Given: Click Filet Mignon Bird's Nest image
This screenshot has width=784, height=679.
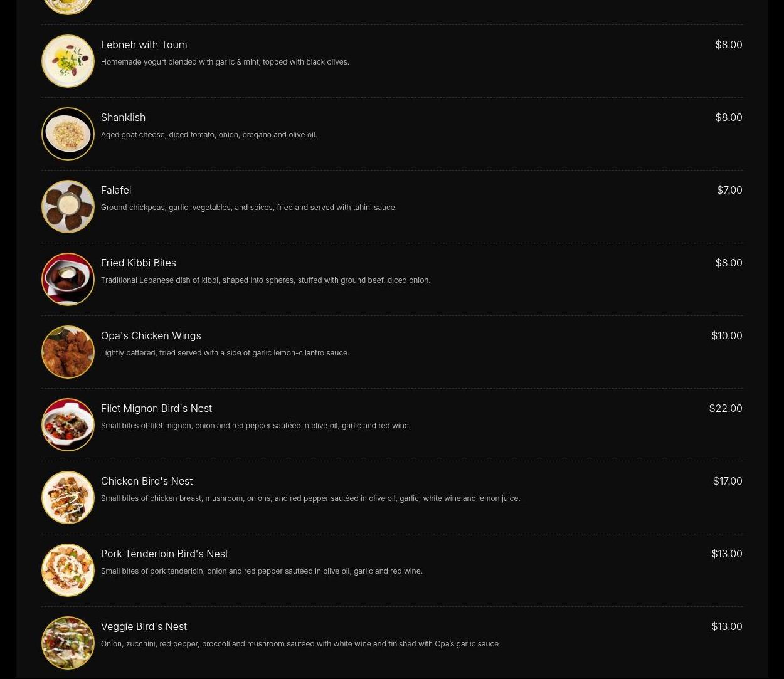Looking at the screenshot, I should [x=68, y=424].
